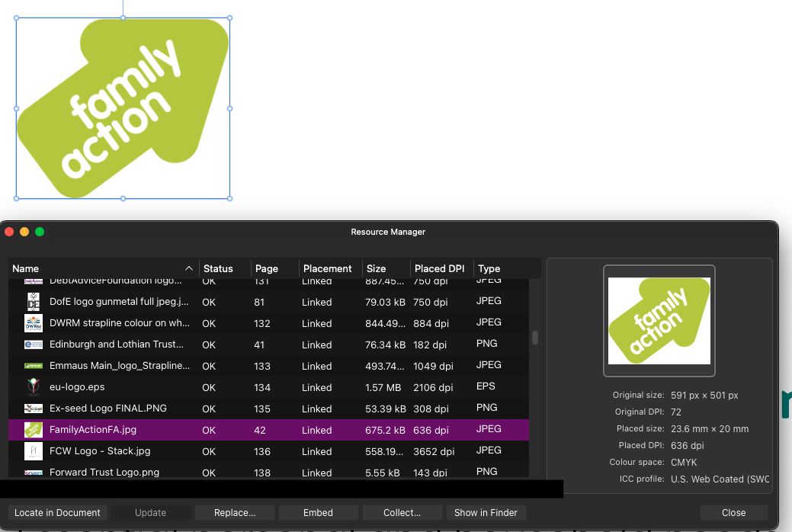Click the EPS type cell
The height and width of the screenshot is (532, 792).
click(x=486, y=386)
